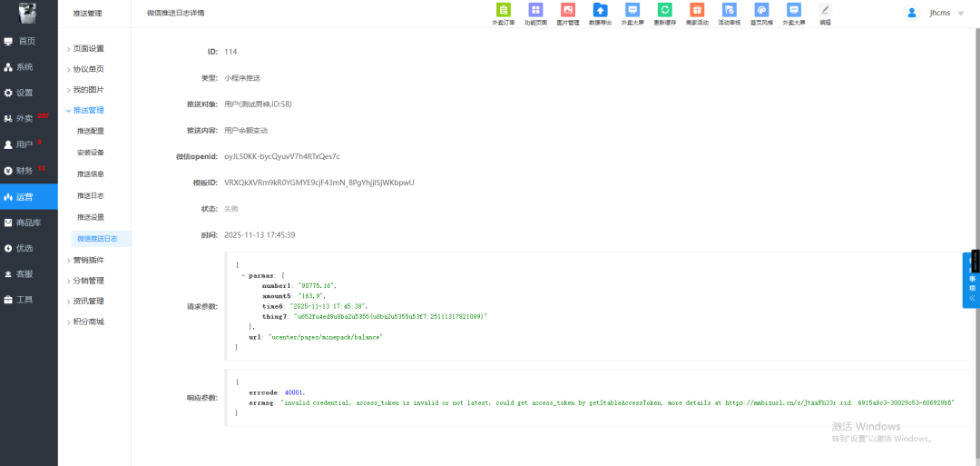Click the 数据导出 export icon
980x466 pixels.
pos(600,13)
